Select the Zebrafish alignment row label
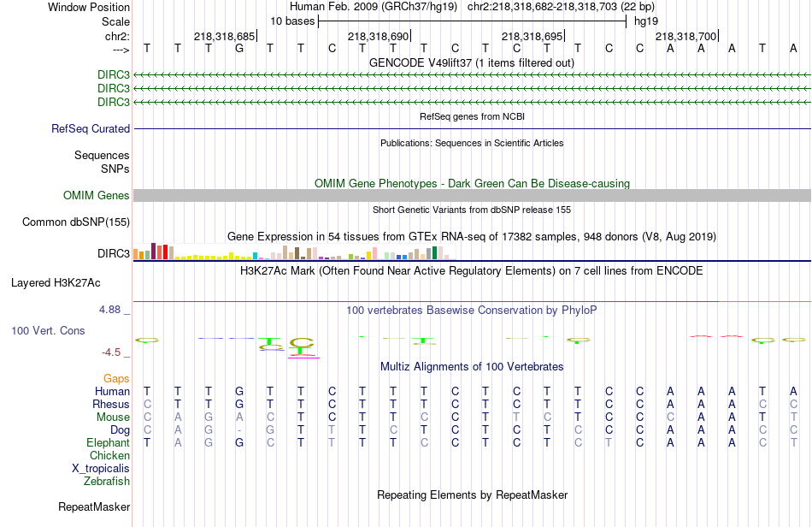Image resolution: width=812 pixels, height=527 pixels. click(x=106, y=482)
